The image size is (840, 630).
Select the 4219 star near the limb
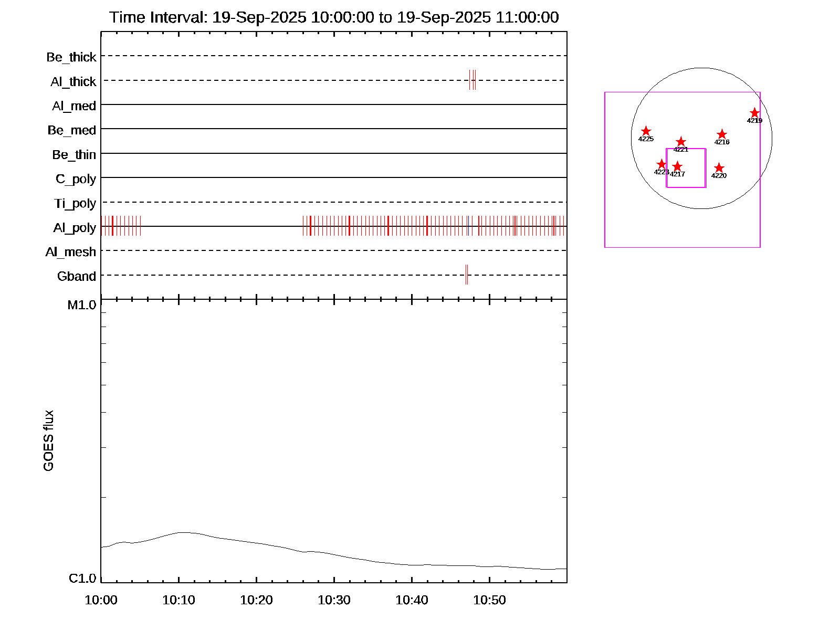(x=754, y=113)
